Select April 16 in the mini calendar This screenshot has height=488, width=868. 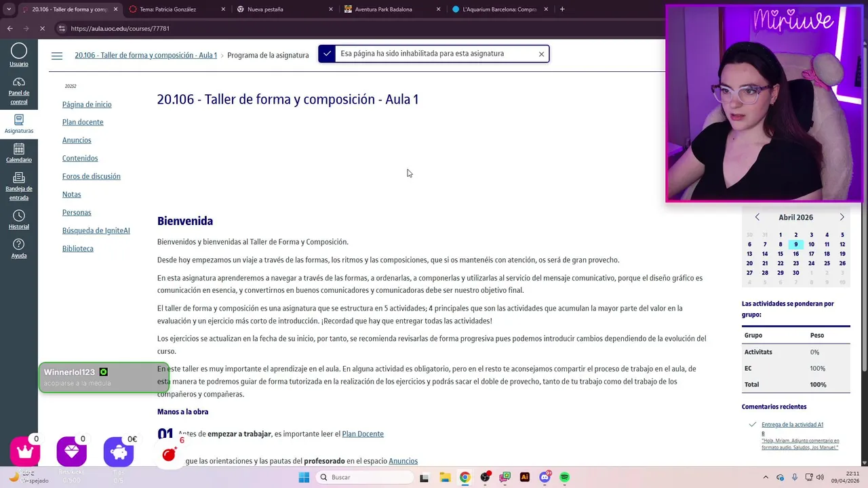pyautogui.click(x=796, y=254)
